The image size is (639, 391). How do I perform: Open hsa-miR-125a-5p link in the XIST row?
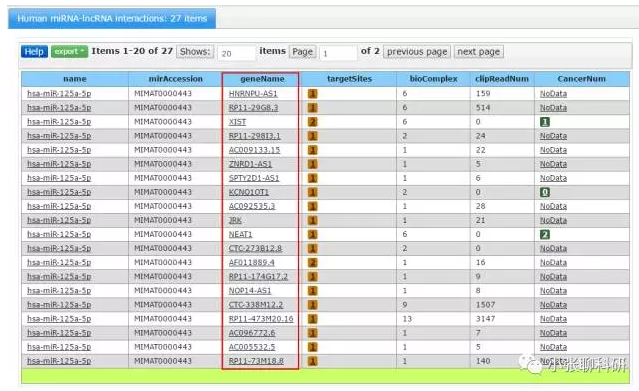(x=59, y=122)
